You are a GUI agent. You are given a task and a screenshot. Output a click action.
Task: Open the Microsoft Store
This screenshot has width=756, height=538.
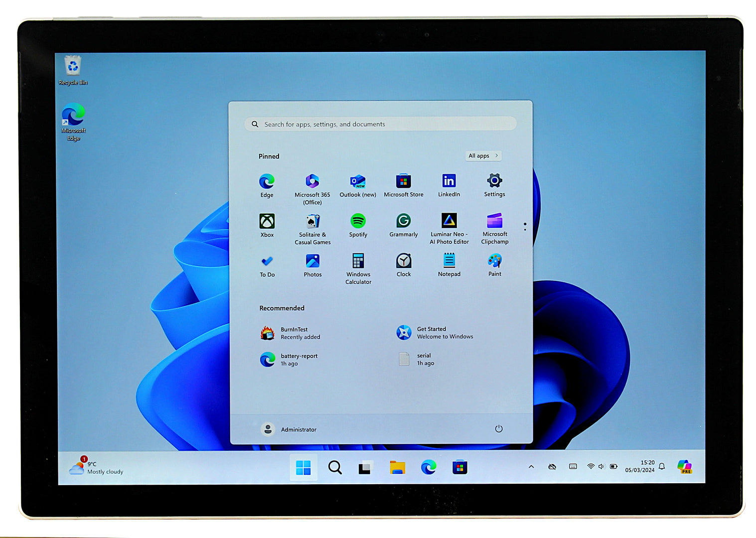point(403,181)
